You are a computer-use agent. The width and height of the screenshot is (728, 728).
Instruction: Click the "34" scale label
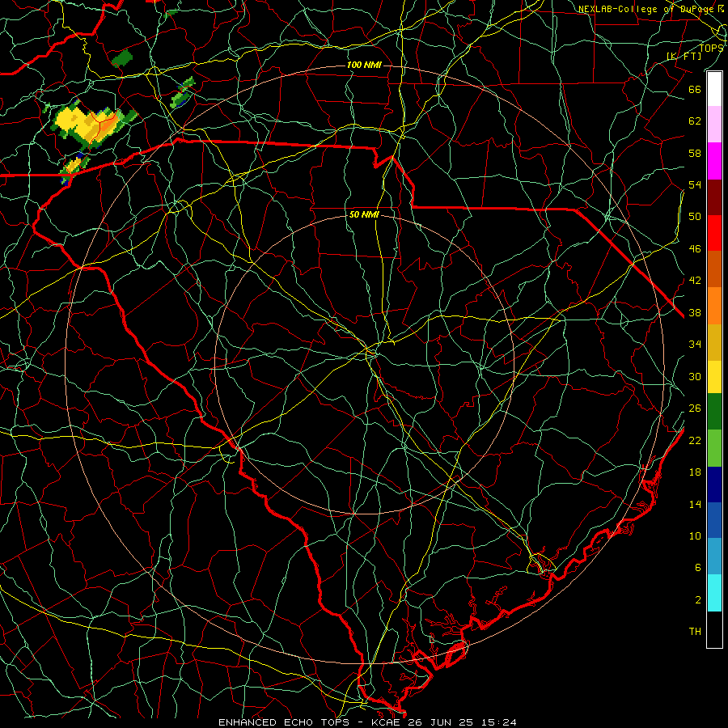[x=695, y=345]
